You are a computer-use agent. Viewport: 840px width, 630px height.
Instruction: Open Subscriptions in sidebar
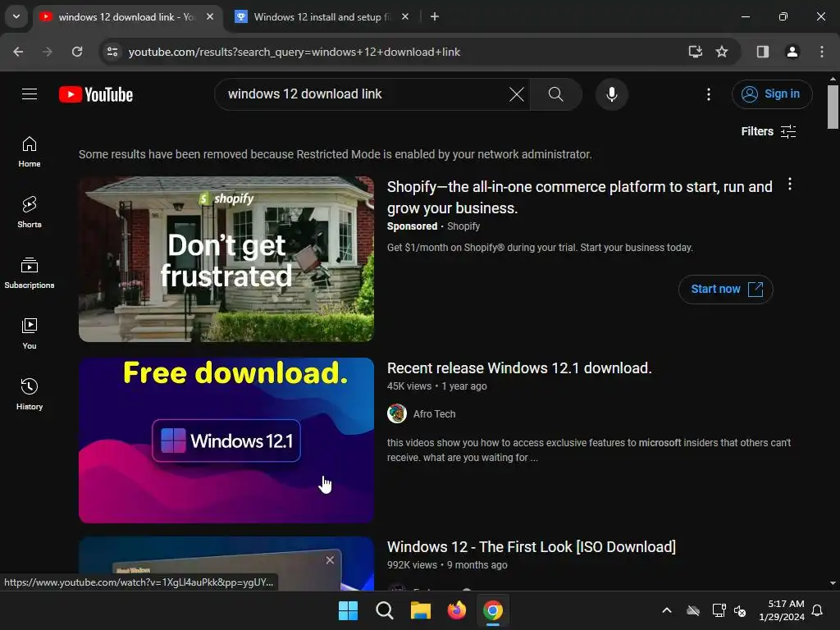30,273
